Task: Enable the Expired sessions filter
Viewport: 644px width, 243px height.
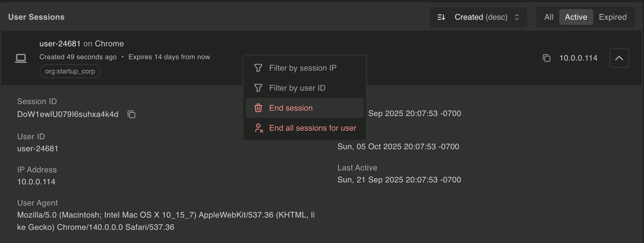Action: [613, 17]
